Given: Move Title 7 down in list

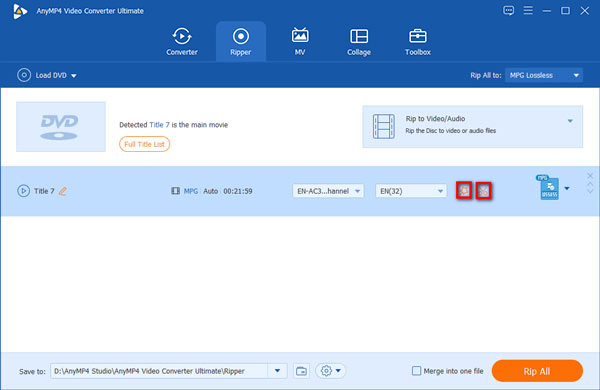Looking at the screenshot, I should [590, 191].
